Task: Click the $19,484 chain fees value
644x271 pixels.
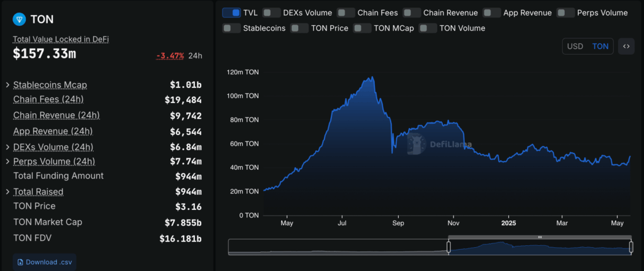Action: click(x=183, y=100)
